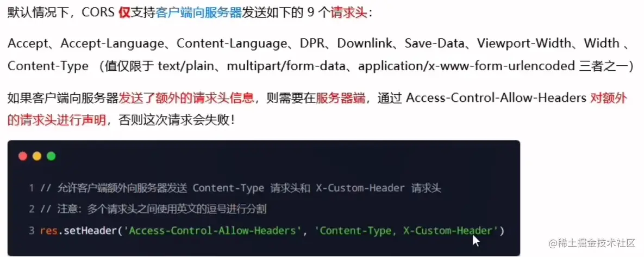Click the red dot in code window

point(23,156)
